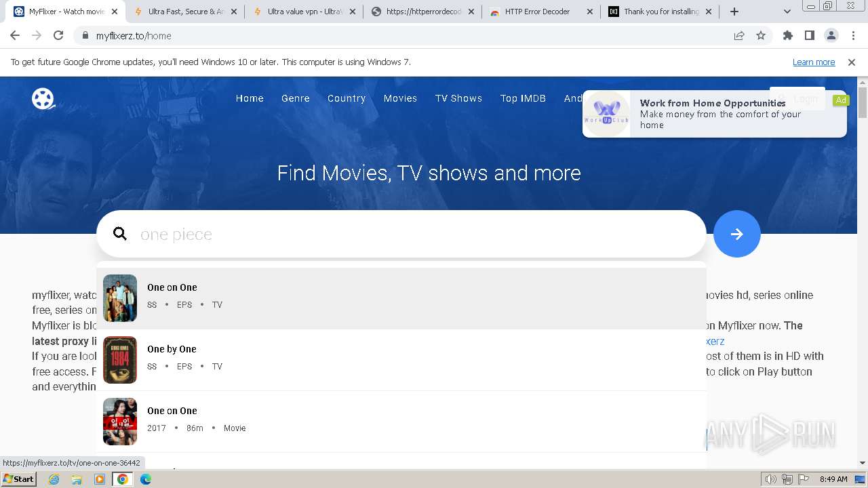
Task: Open the side panel icon
Action: [x=810, y=36]
